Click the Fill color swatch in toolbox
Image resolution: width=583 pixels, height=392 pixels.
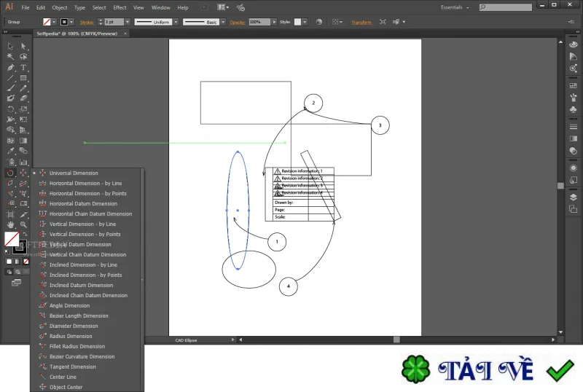(12, 239)
